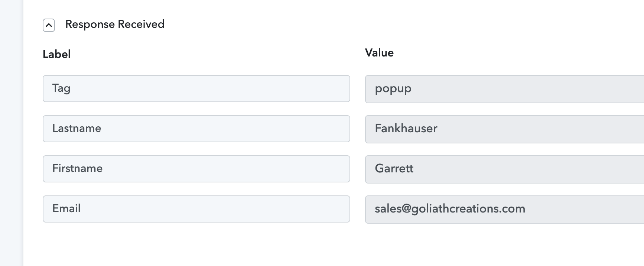Focus the Lastname label field
The height and width of the screenshot is (266, 644).
(x=196, y=129)
